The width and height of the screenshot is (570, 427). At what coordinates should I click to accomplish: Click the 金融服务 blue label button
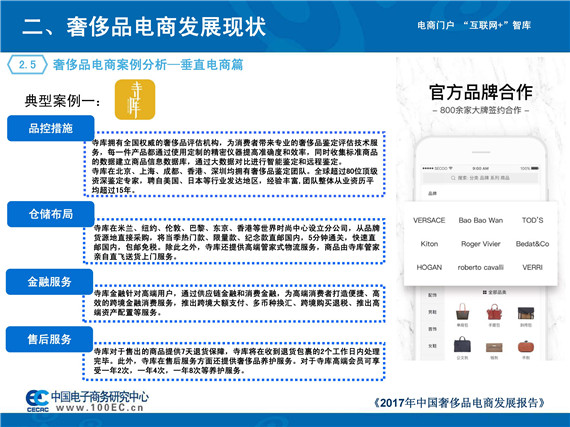click(x=49, y=282)
